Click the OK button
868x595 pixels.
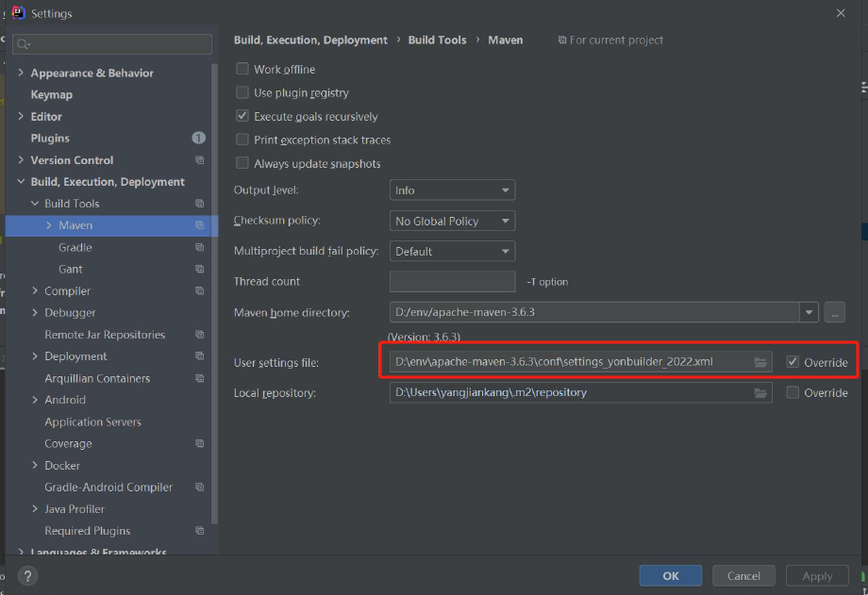point(671,575)
